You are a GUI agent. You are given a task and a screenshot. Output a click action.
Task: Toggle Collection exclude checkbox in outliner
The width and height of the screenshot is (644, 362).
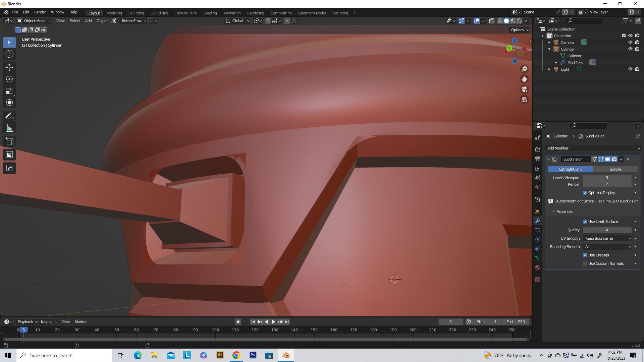[x=624, y=36]
